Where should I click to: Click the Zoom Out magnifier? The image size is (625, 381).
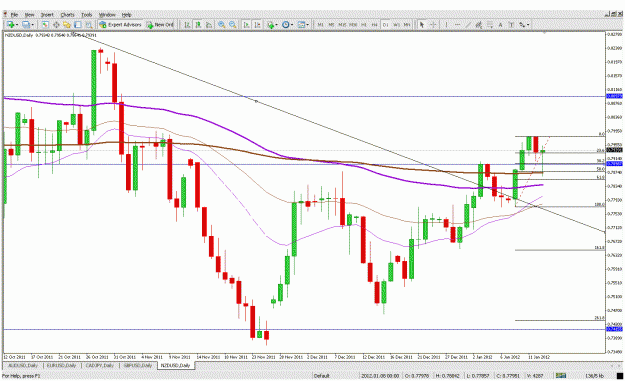point(232,25)
